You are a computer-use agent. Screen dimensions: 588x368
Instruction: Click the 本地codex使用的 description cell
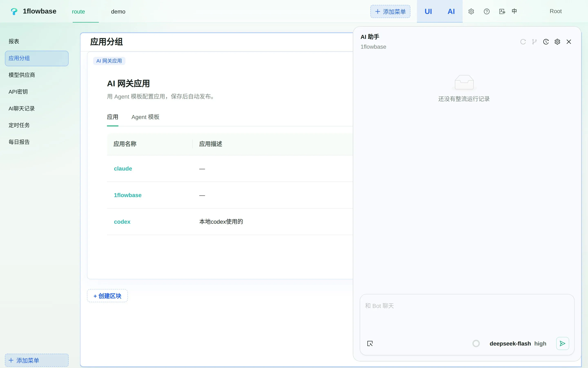coord(221,222)
